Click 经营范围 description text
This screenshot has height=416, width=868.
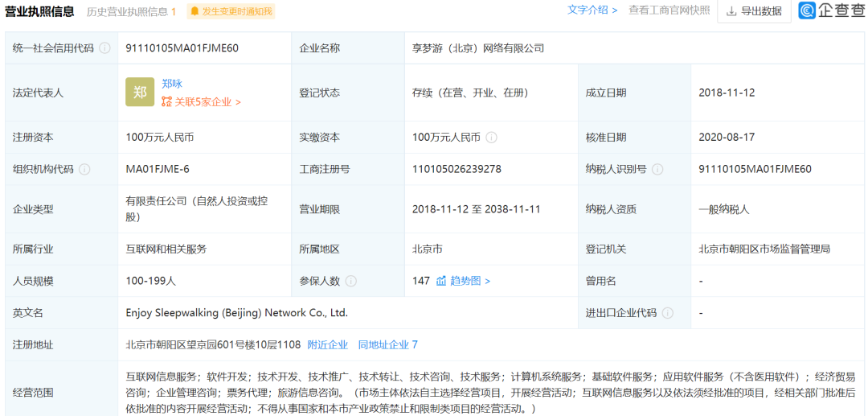pyautogui.click(x=490, y=393)
